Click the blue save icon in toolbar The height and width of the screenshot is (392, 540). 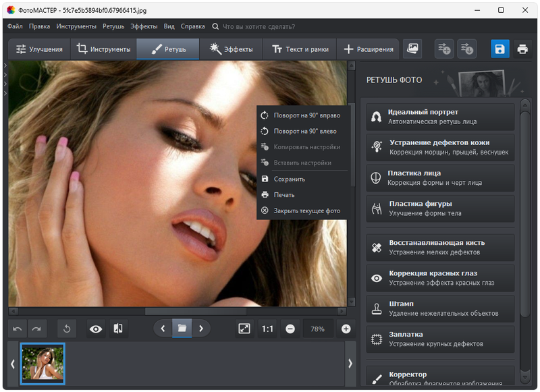coord(500,49)
